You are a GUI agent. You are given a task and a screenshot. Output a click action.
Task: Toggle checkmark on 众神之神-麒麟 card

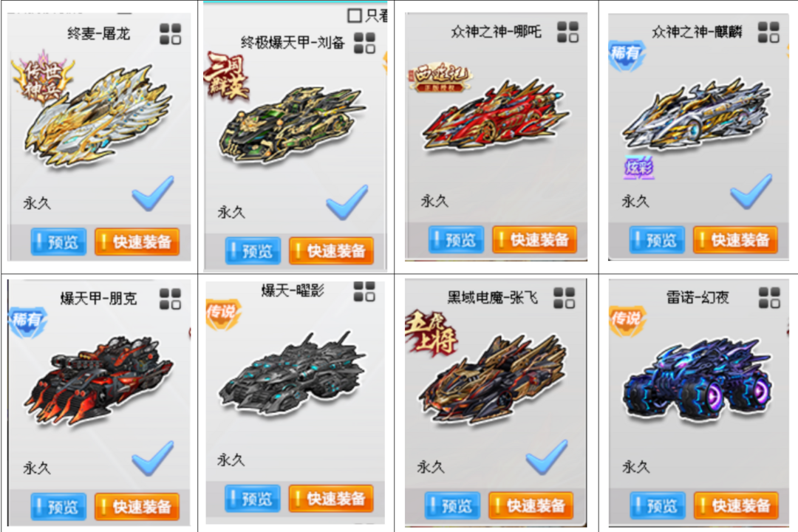[x=751, y=191]
